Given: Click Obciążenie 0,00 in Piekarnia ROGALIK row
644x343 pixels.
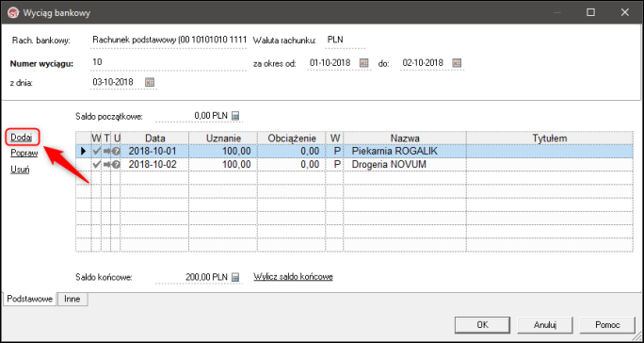Looking at the screenshot, I should pyautogui.click(x=292, y=152).
